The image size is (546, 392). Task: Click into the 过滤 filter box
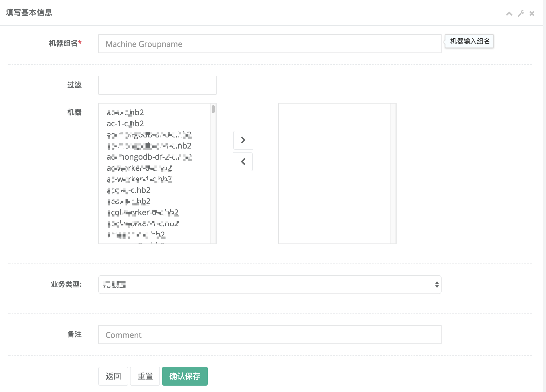pos(157,85)
